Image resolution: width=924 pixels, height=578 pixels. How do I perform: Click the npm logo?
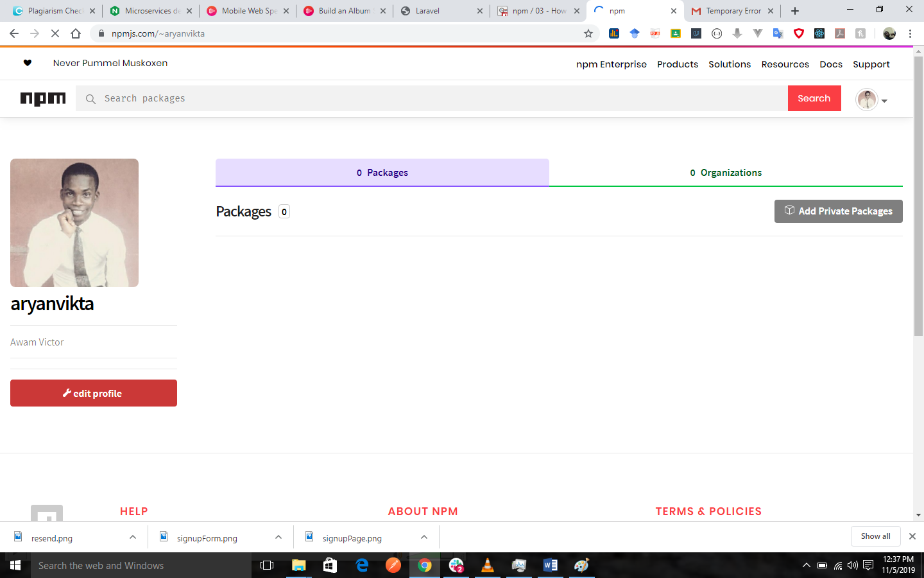pos(43,98)
